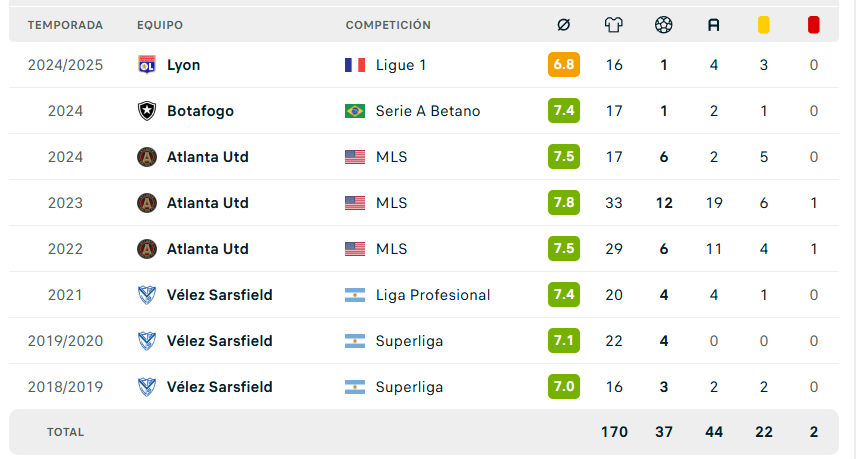This screenshot has height=459, width=856.
Task: Click the Lyon club crest
Action: tap(147, 65)
